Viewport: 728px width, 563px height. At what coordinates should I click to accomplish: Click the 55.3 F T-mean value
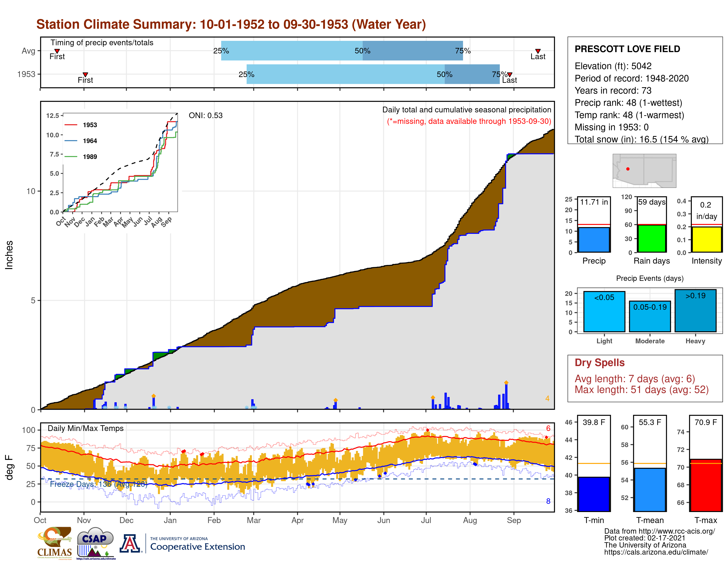650,422
